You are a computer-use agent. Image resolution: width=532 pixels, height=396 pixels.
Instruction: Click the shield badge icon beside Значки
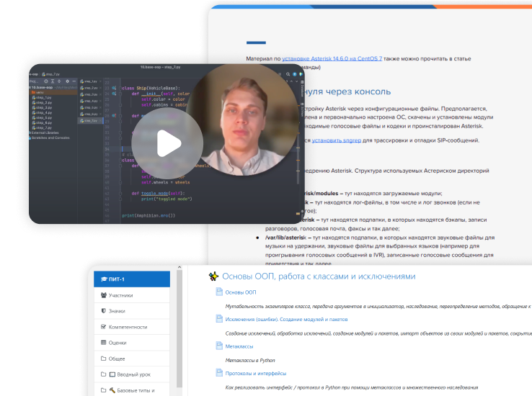(104, 310)
